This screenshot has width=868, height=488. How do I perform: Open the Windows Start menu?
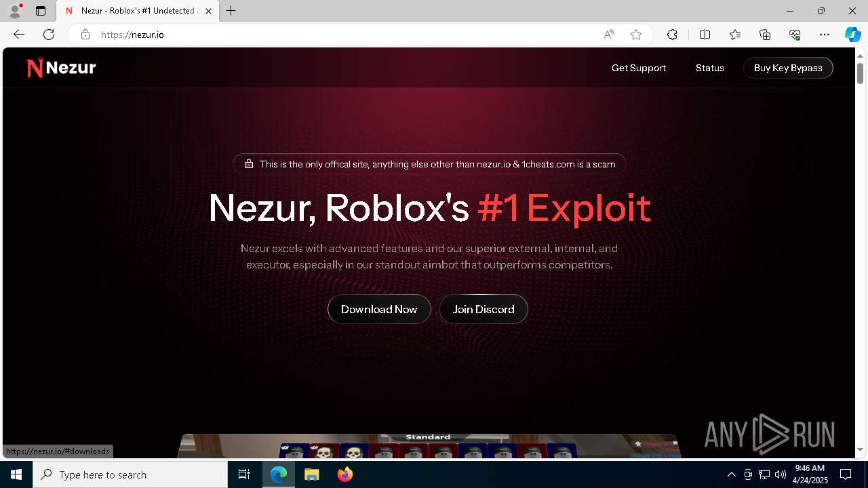pos(16,474)
